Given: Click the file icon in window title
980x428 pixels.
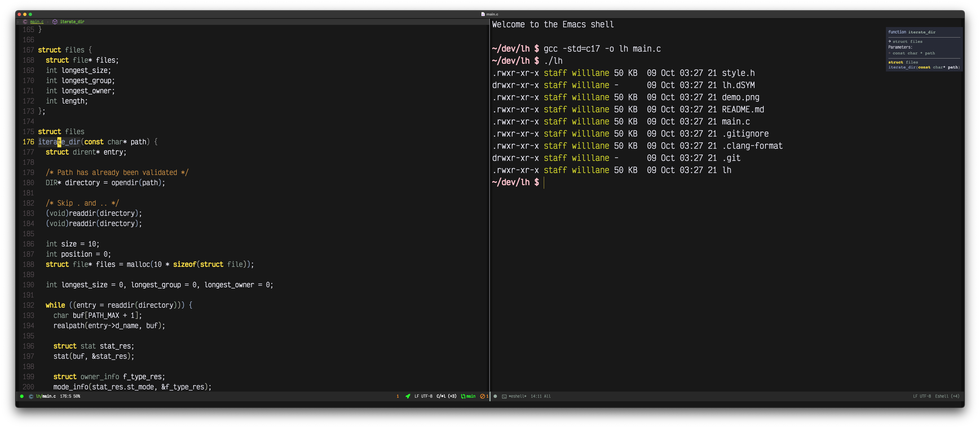Looking at the screenshot, I should click(x=483, y=14).
